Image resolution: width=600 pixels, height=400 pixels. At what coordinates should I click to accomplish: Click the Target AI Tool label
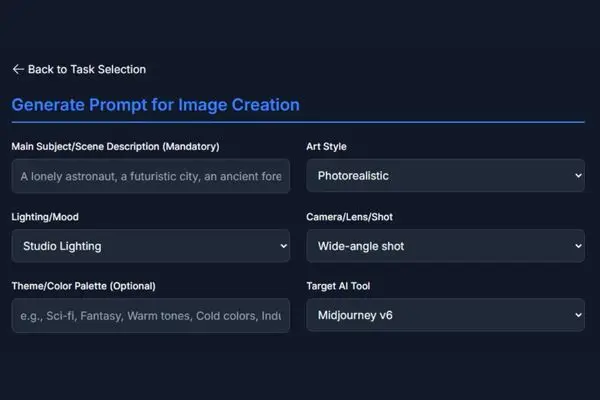pos(338,286)
